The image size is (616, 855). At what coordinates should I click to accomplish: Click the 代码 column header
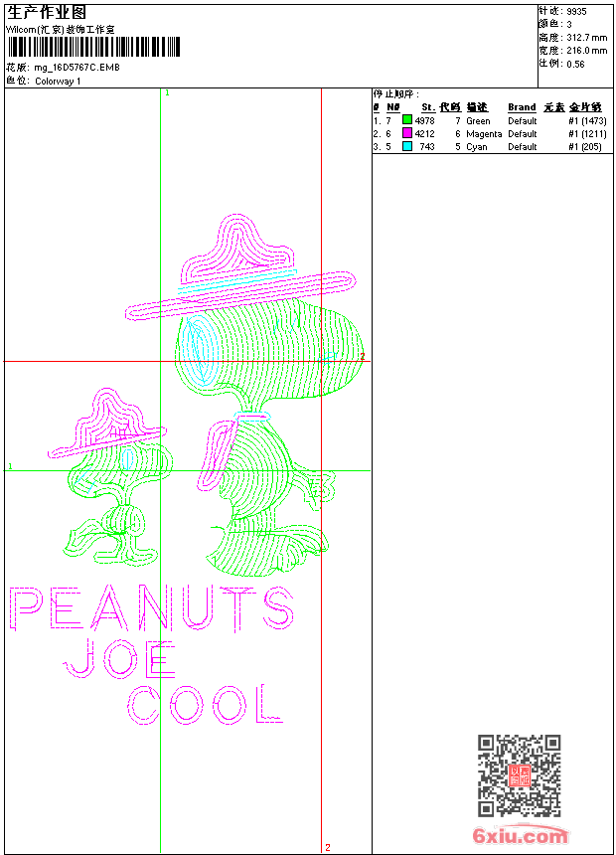[450, 107]
